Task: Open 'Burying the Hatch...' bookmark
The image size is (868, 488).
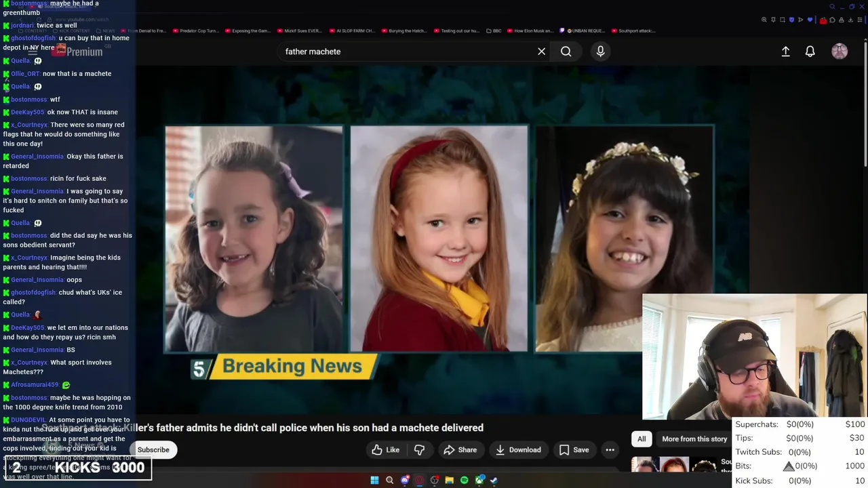Action: pos(406,30)
